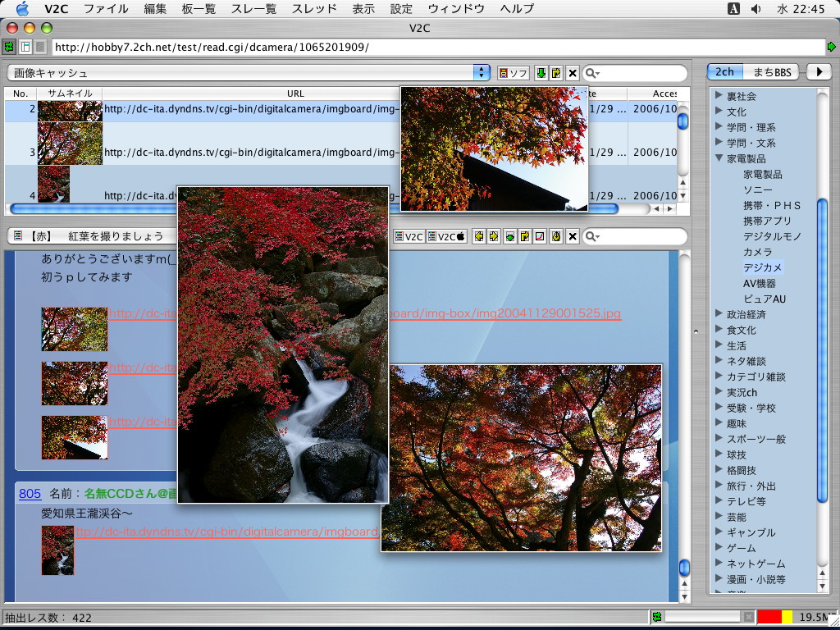Click the large tree canopy popup image

[521, 458]
